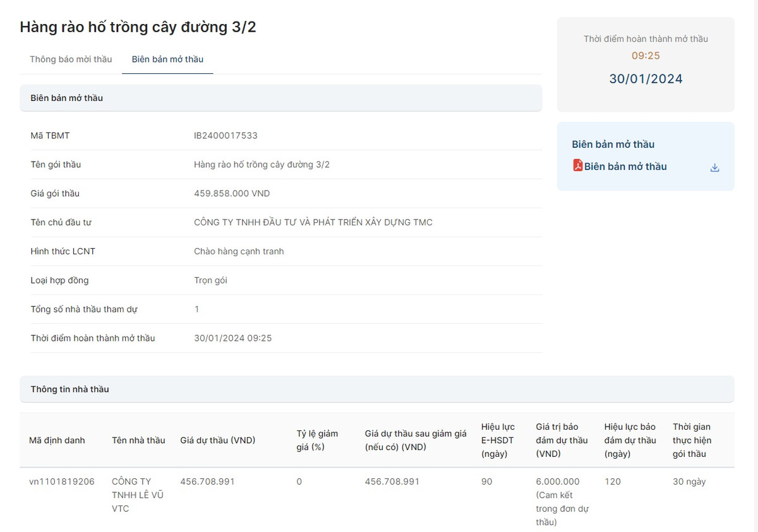This screenshot has height=532, width=758.
Task: Open the Biên bản mở thầu PDF link
Action: coord(625,167)
